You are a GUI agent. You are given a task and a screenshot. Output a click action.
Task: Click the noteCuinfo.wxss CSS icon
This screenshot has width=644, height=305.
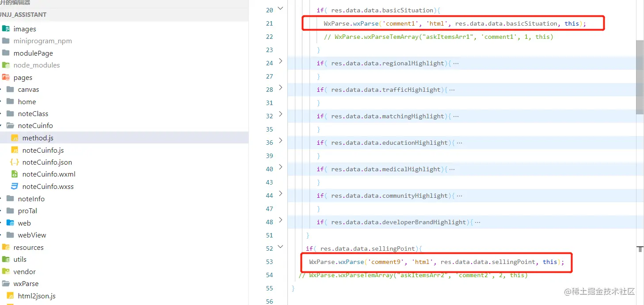point(15,186)
